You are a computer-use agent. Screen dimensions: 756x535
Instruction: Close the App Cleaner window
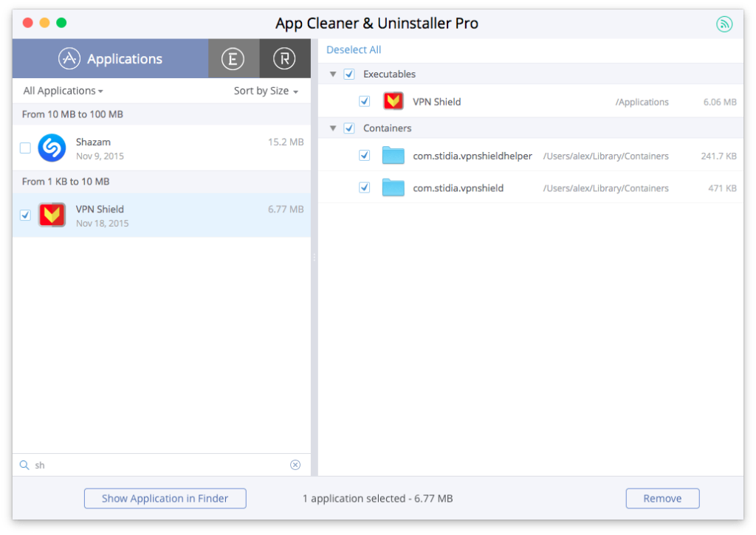pos(28,23)
